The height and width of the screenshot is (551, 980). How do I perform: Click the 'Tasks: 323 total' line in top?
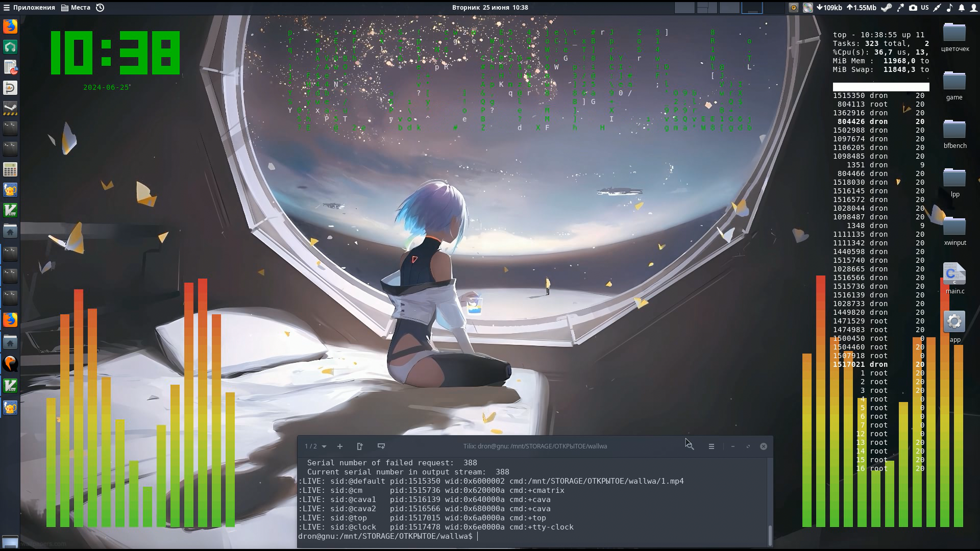[x=881, y=43]
